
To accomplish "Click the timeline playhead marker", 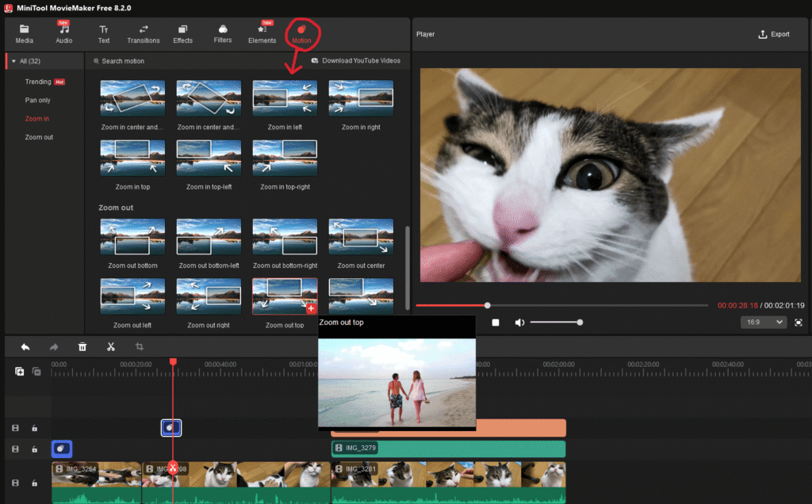I will point(173,361).
